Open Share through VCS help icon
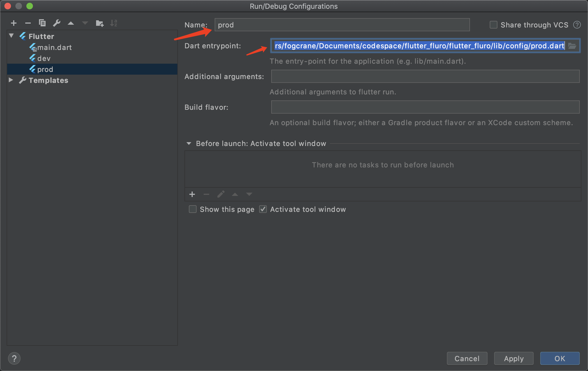 [577, 25]
